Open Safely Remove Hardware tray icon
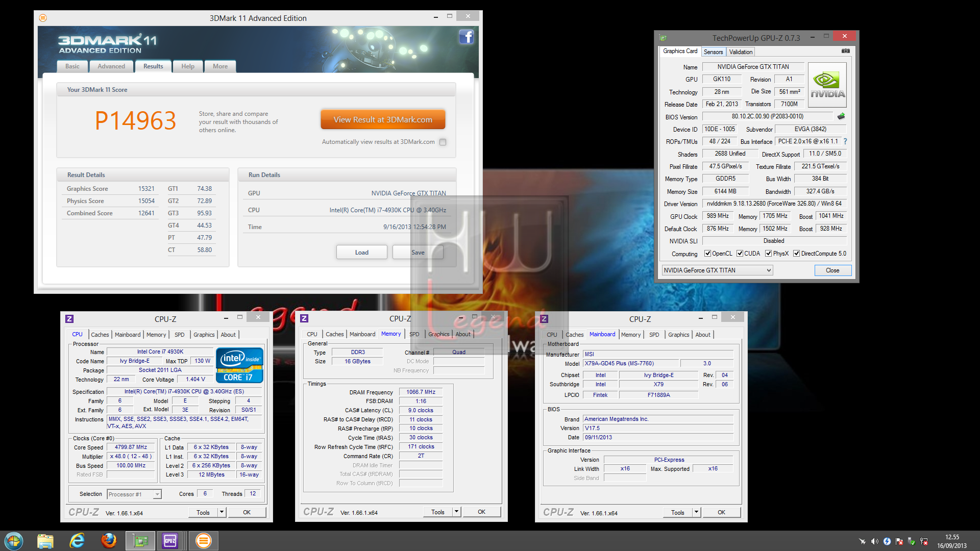Viewport: 980px width, 551px height. [911, 541]
